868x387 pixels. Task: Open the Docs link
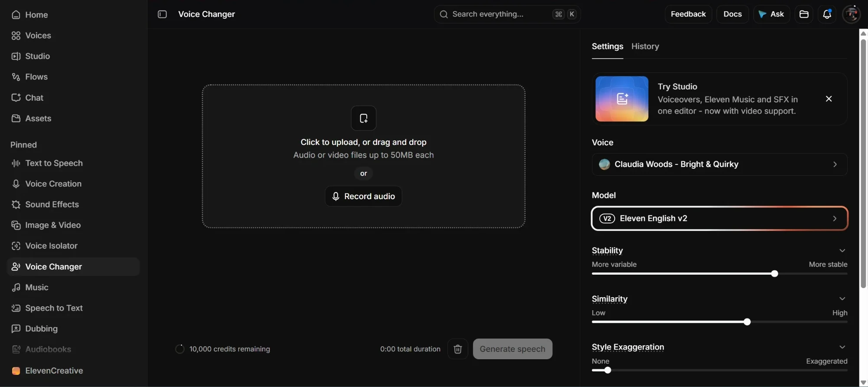tap(733, 14)
